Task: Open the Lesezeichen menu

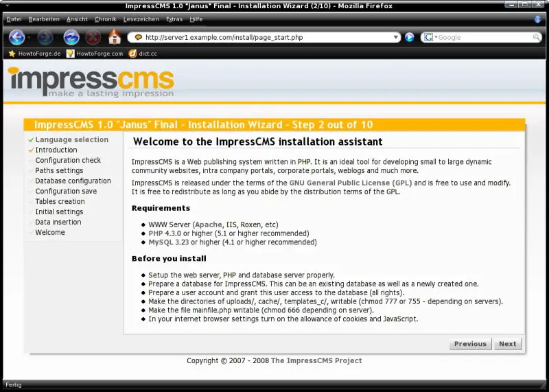Action: [x=141, y=19]
